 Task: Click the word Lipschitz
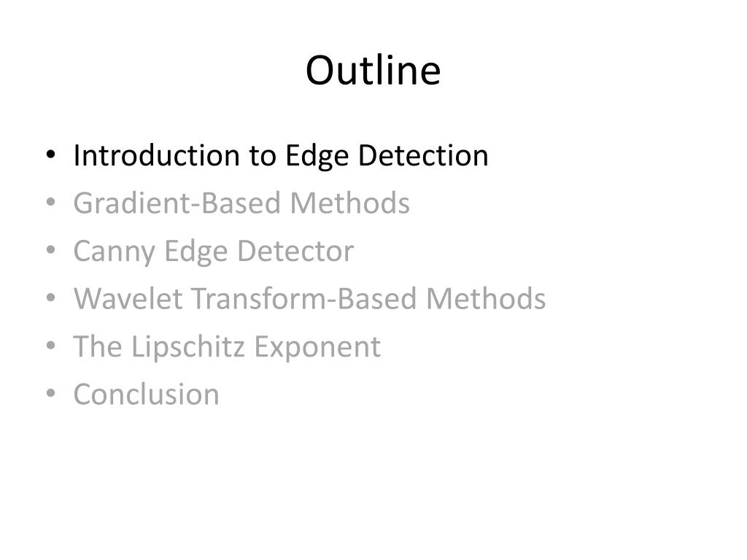click(x=188, y=347)
